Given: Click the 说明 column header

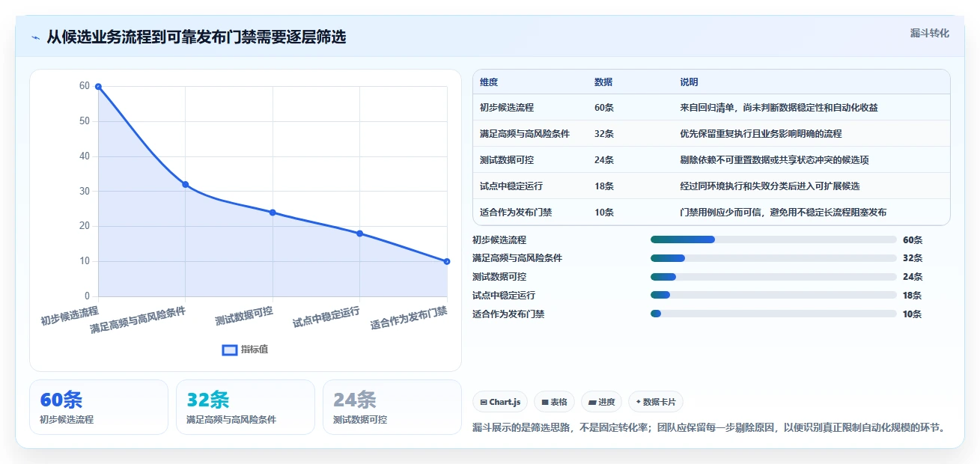Looking at the screenshot, I should (x=689, y=82).
